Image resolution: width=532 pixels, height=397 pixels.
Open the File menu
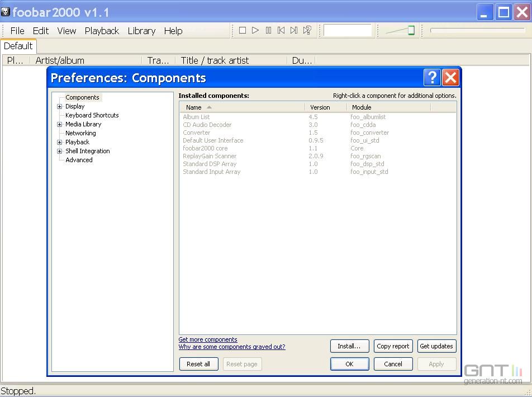point(17,31)
